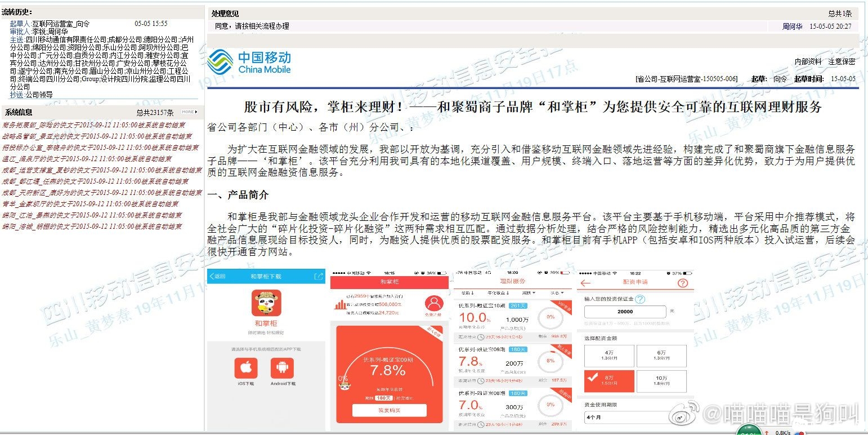Click the 和掌柜 panda app icon

click(266, 304)
